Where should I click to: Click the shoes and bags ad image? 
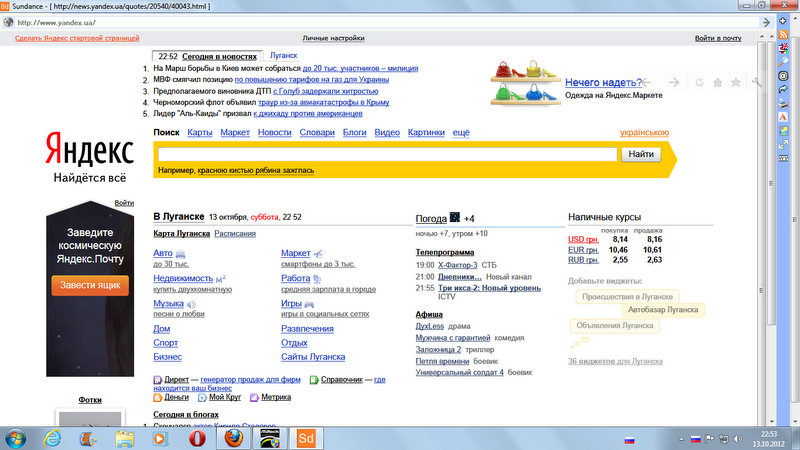pos(526,83)
